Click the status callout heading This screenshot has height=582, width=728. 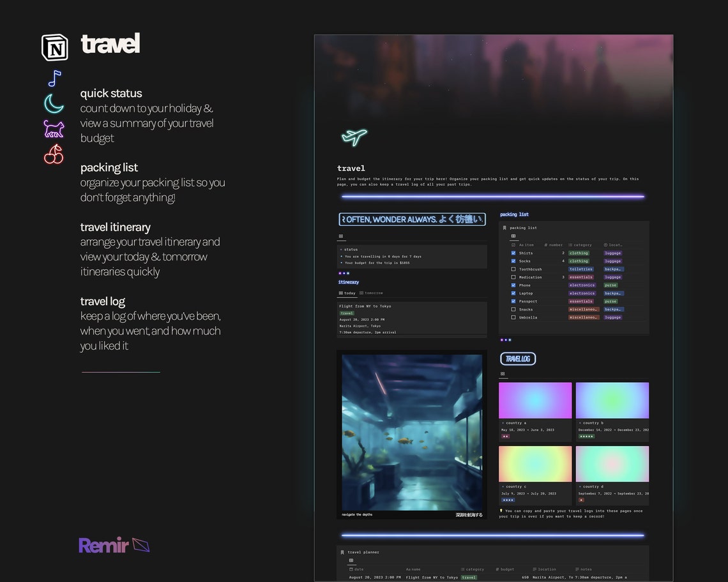(351, 250)
